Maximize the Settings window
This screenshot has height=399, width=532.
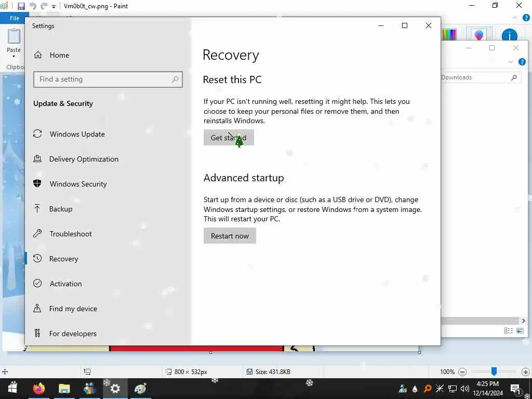[404, 26]
